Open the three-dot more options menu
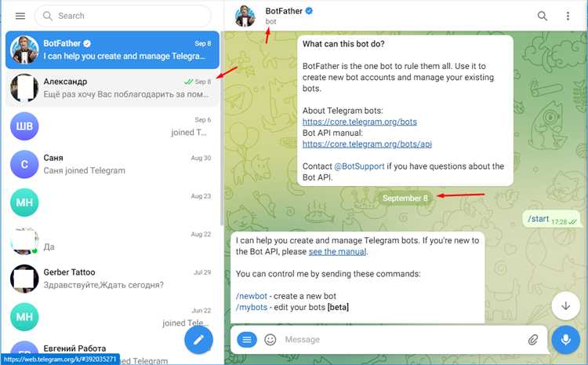Viewport: 588px width, 365px height. (x=568, y=16)
